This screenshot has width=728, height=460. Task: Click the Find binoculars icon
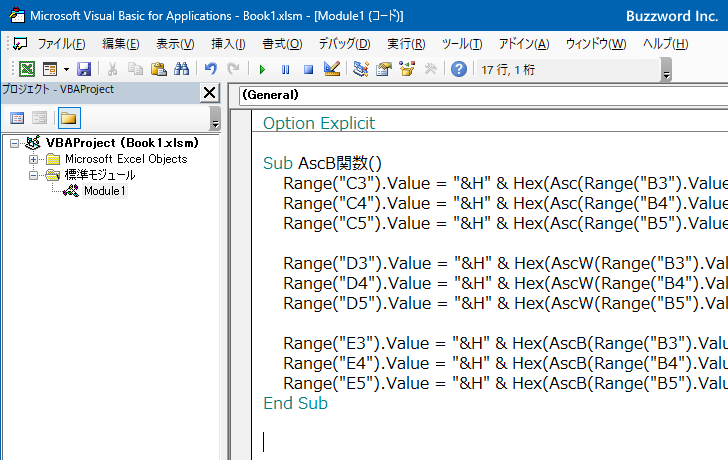pos(181,69)
